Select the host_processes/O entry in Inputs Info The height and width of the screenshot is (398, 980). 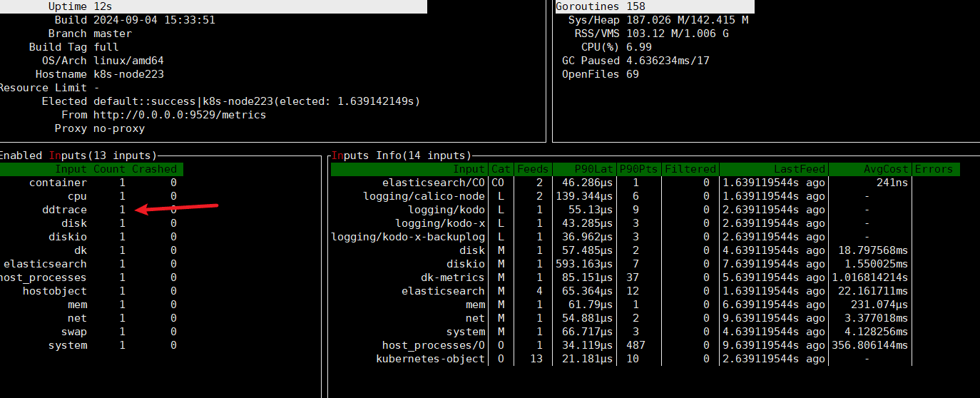pos(434,345)
